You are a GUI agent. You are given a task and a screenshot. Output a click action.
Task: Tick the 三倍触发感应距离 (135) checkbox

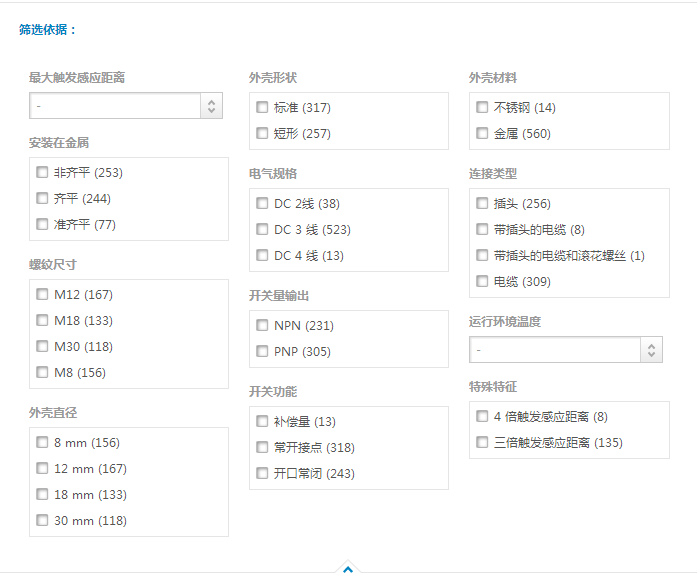click(482, 442)
